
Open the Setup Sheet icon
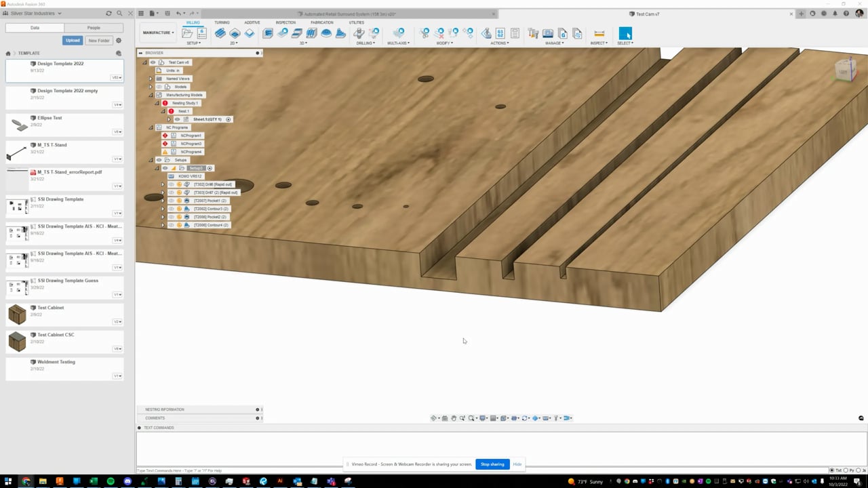coord(515,33)
